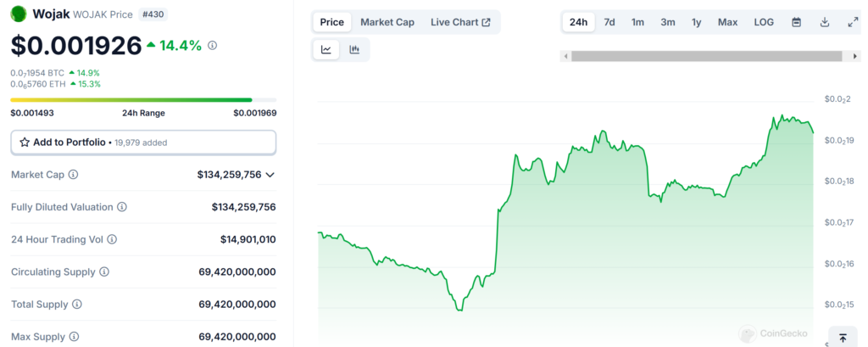Open the price change info icon

pos(212,46)
